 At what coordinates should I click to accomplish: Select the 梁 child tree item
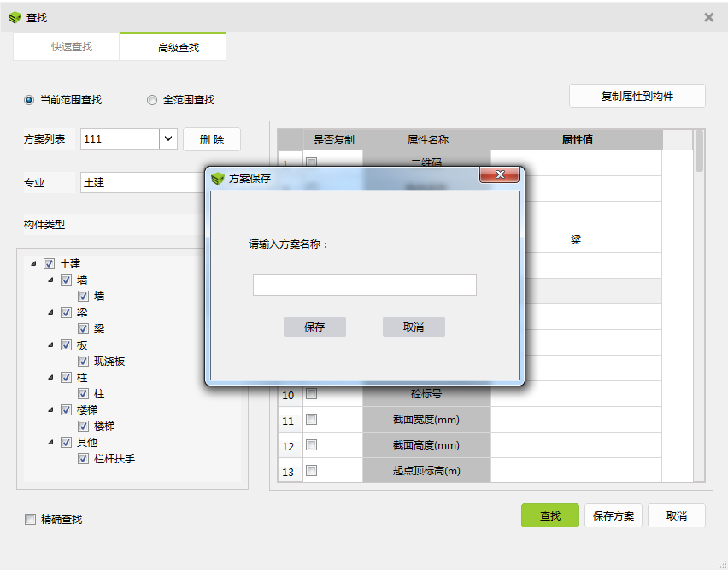(99, 329)
